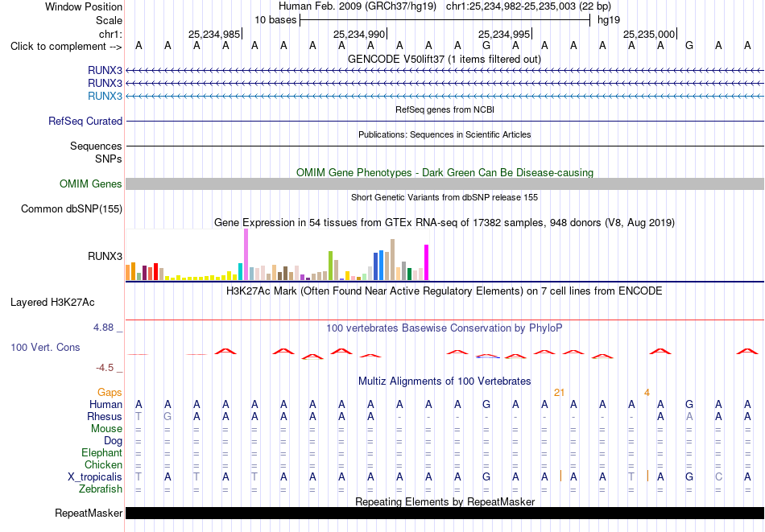
Task: Click the tallest violet GTEx expression bar
Action: [246, 254]
